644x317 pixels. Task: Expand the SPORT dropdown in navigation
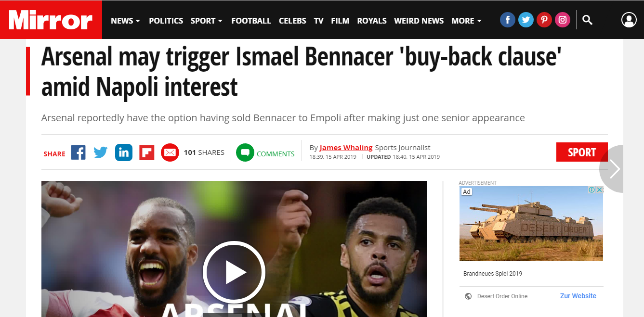[x=206, y=21]
